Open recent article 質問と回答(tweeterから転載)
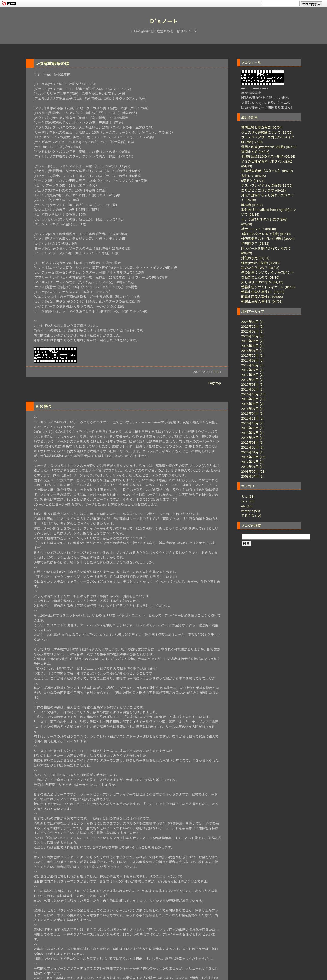327x980 pixels. (268, 147)
